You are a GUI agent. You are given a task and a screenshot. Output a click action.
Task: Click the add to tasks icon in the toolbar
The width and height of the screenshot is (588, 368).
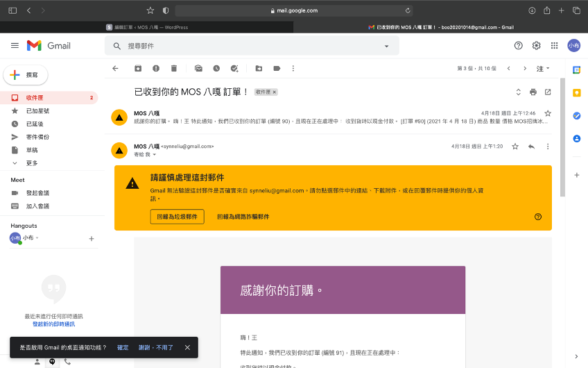[x=234, y=68]
